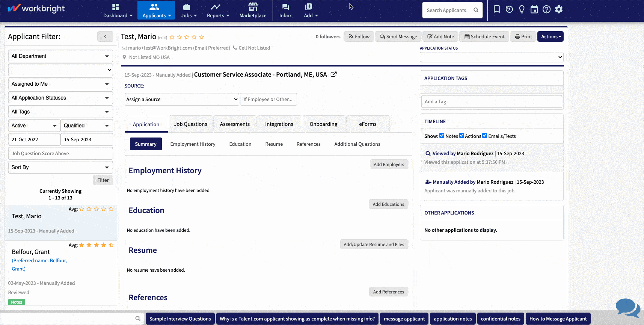
Task: Open the history clock icon
Action: tap(509, 9)
